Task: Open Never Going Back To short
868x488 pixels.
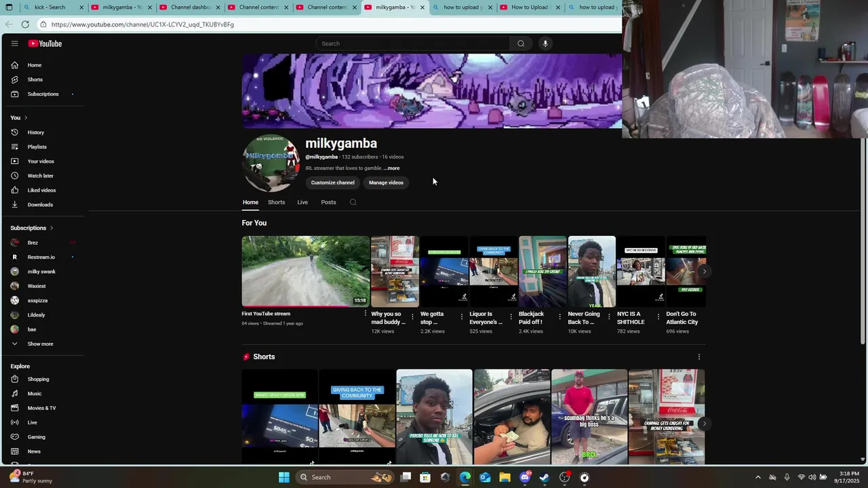Action: click(x=592, y=271)
